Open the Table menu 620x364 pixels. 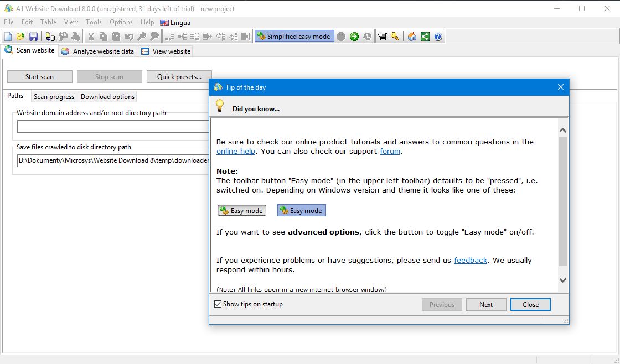pos(48,22)
